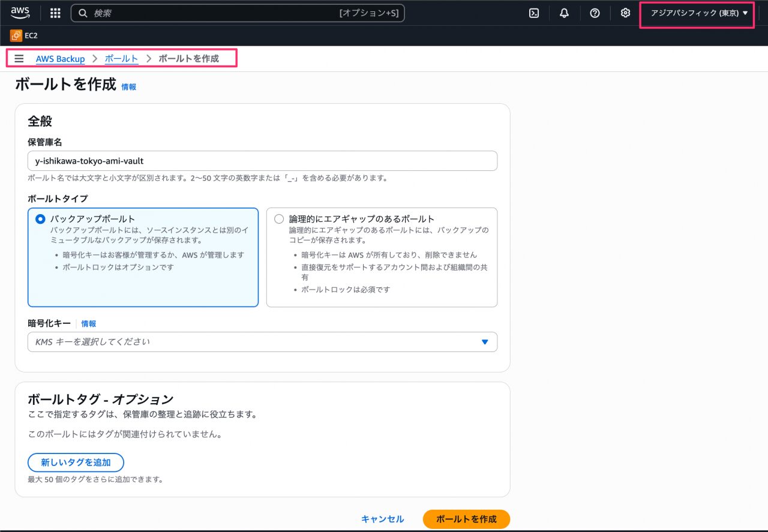The height and width of the screenshot is (532, 768).
Task: Click the 保管庫名 field label
Action: point(45,142)
